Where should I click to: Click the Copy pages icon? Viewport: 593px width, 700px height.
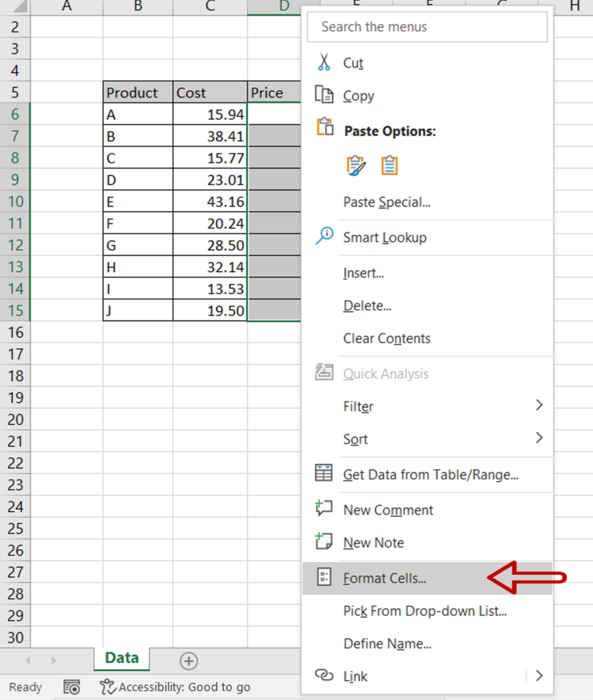(x=324, y=94)
